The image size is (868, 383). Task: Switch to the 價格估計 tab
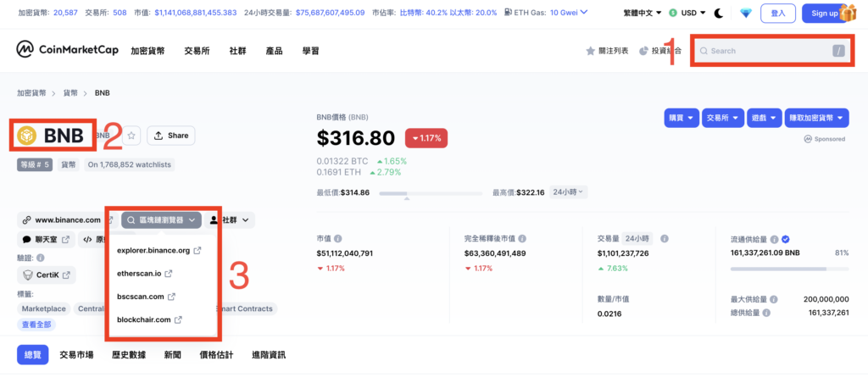pyautogui.click(x=216, y=355)
